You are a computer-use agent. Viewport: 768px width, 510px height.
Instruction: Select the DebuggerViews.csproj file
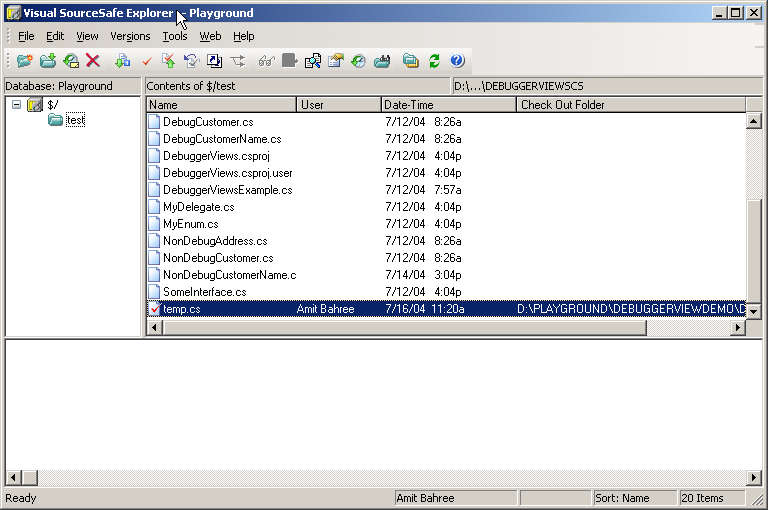tap(216, 156)
